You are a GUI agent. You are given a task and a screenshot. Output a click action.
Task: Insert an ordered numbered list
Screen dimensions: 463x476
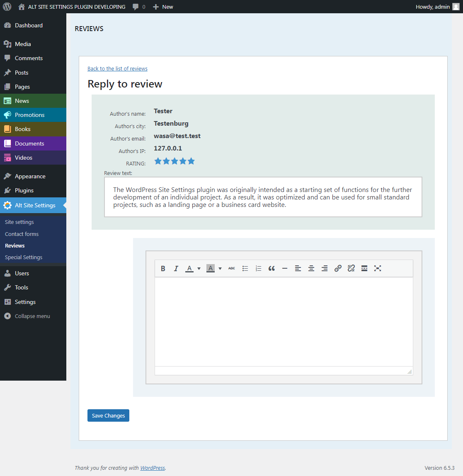tap(258, 268)
